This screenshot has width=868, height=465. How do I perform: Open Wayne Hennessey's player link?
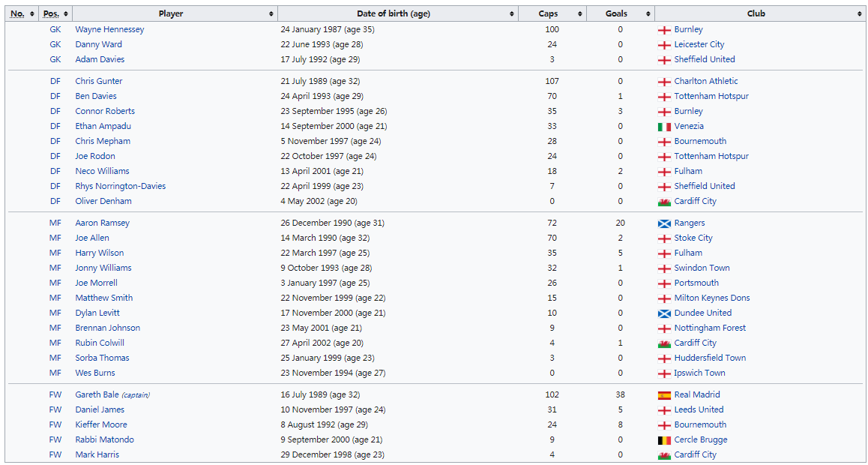tap(109, 29)
